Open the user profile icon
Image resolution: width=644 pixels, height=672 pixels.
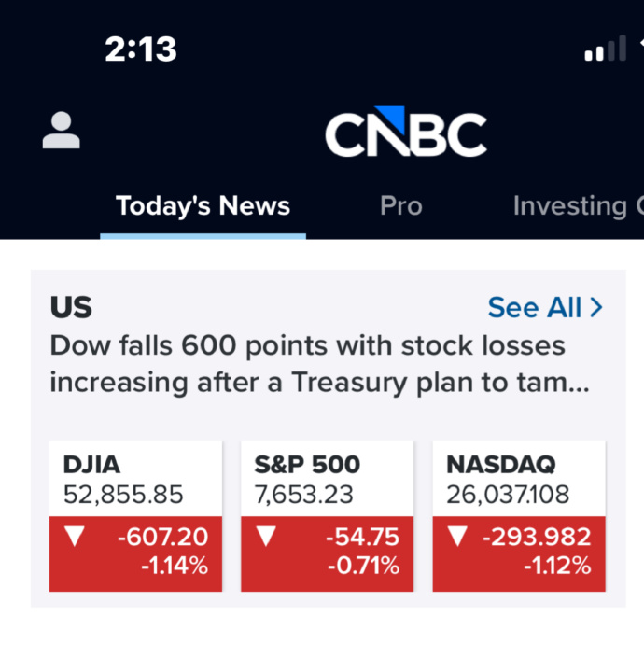coord(62,131)
